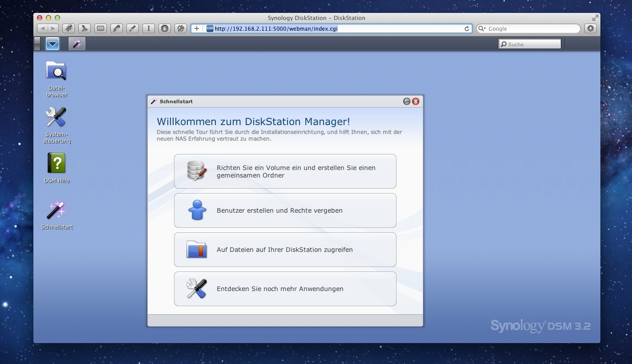
Task: Focus the Google search field
Action: click(528, 28)
